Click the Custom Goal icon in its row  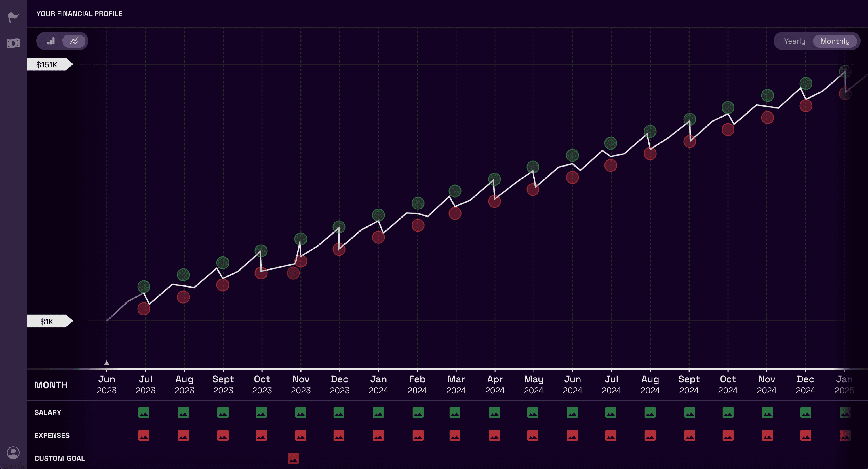pos(293,458)
